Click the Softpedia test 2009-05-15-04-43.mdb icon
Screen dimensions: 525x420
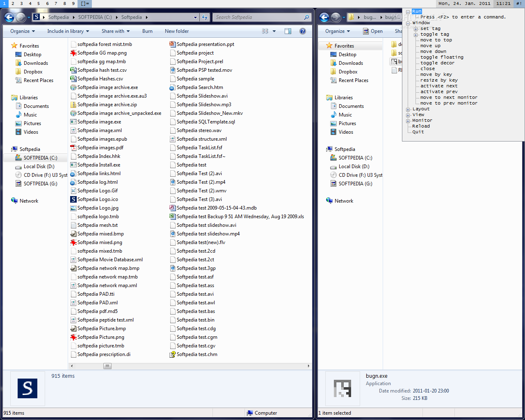[x=173, y=208]
